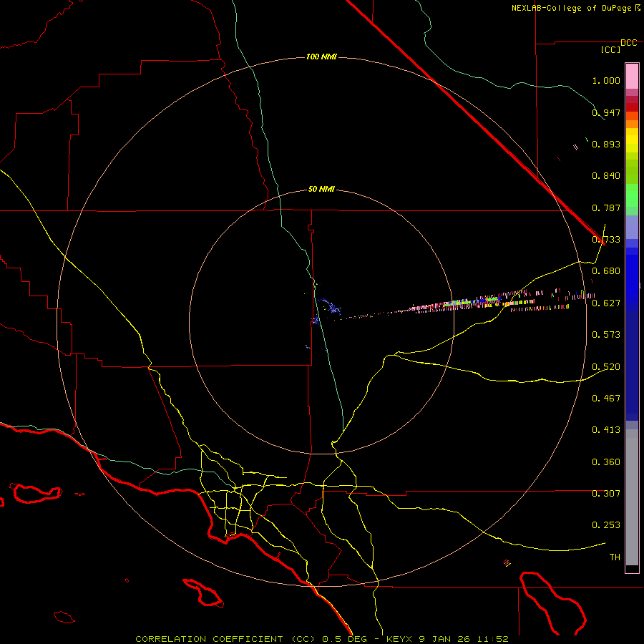644x644 pixels.
Task: Pick the red segment of the color bar
Action: pos(632,107)
